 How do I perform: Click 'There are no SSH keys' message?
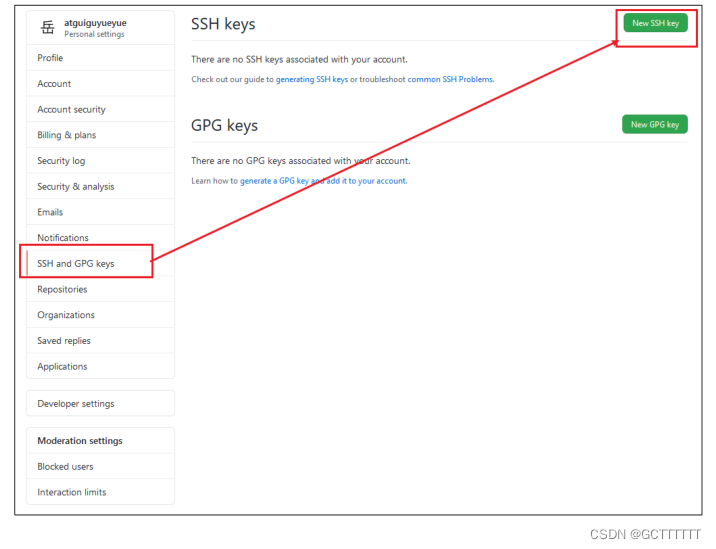(300, 59)
